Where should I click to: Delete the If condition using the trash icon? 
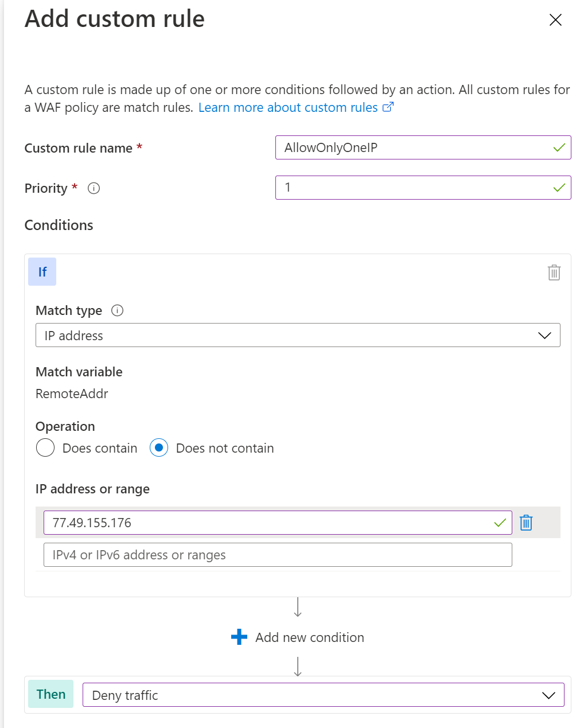click(x=553, y=272)
